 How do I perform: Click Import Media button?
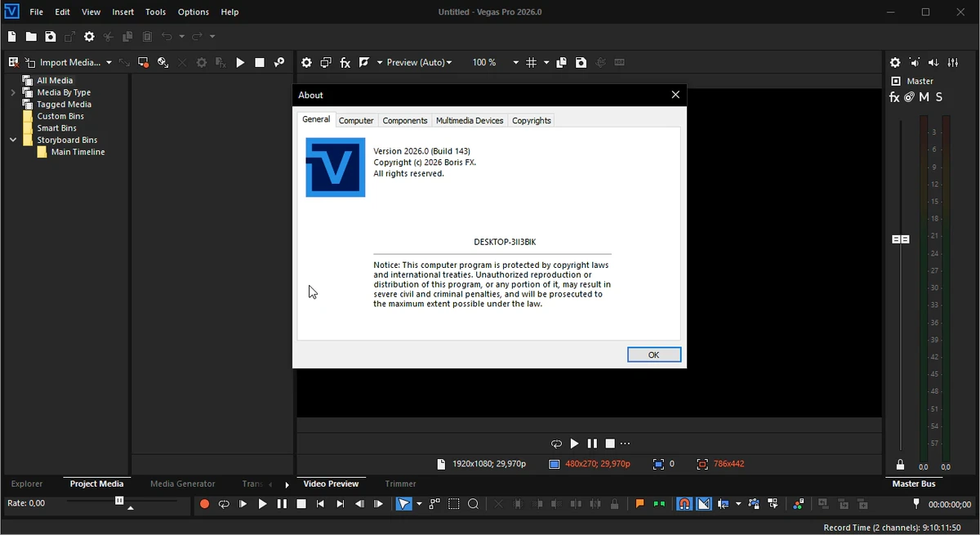coord(64,63)
